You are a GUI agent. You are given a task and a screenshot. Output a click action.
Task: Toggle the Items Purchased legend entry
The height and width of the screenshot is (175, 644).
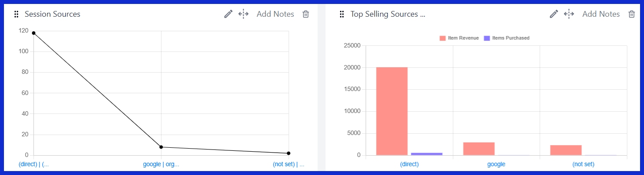coord(507,38)
